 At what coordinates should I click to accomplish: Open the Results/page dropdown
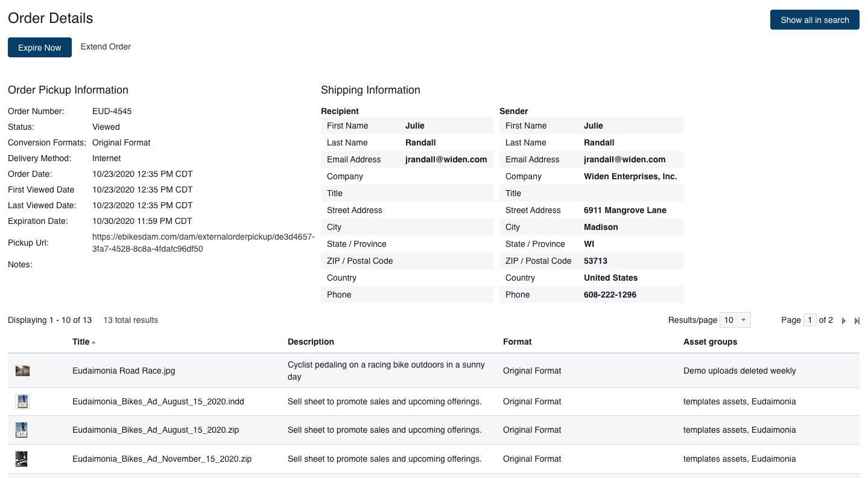coord(735,320)
